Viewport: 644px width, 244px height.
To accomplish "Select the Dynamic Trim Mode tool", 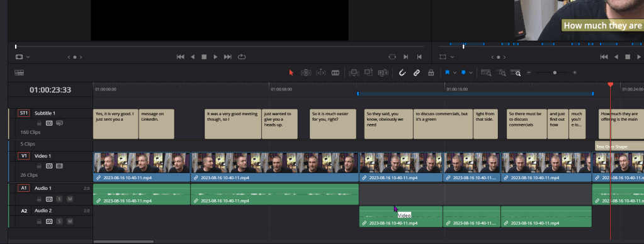I will tap(321, 72).
